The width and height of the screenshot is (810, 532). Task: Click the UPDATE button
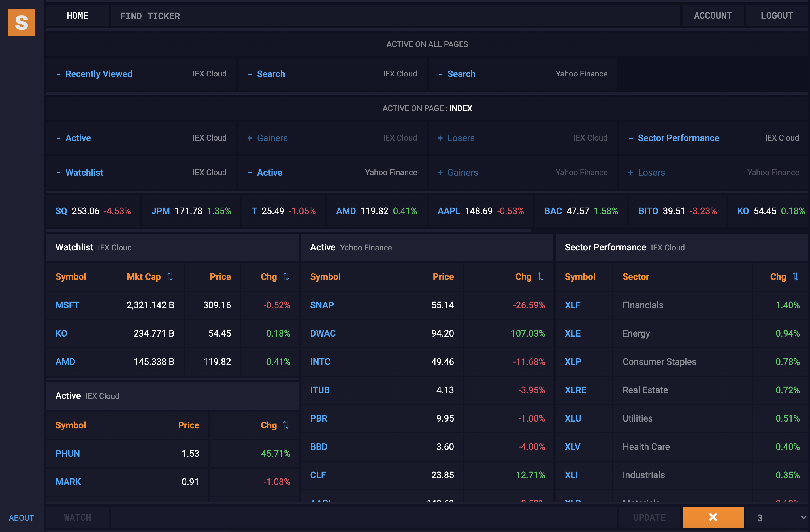click(x=649, y=517)
